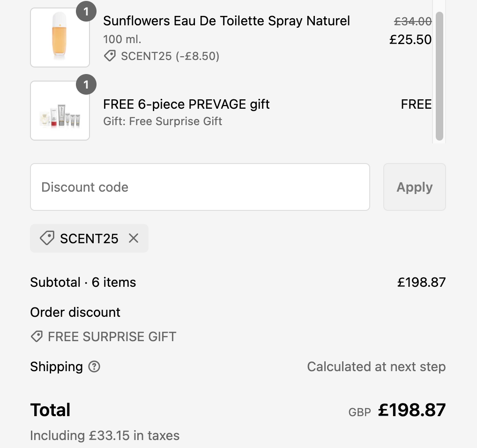Select the FREE 6-piece PREVAGE gift title
Screen dimensions: 477x448
point(186,104)
